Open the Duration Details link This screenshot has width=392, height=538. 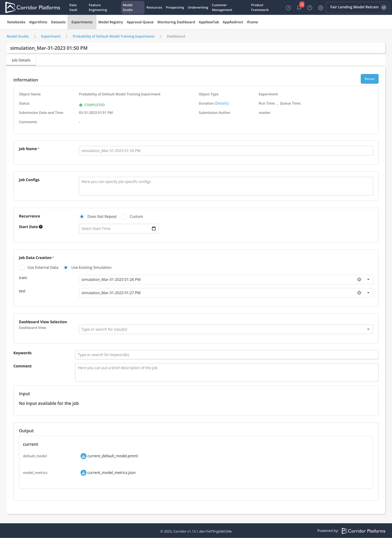pyautogui.click(x=221, y=103)
